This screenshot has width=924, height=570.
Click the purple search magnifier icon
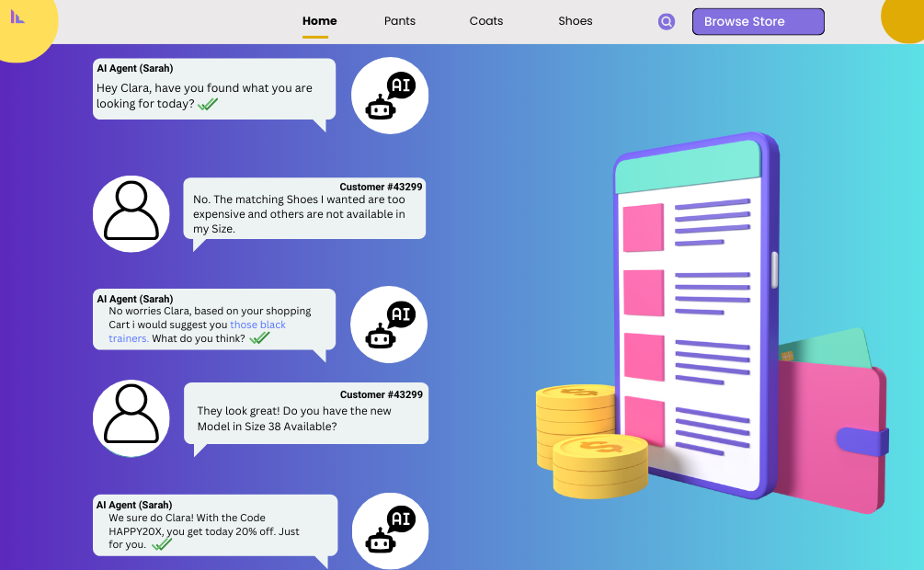point(667,22)
